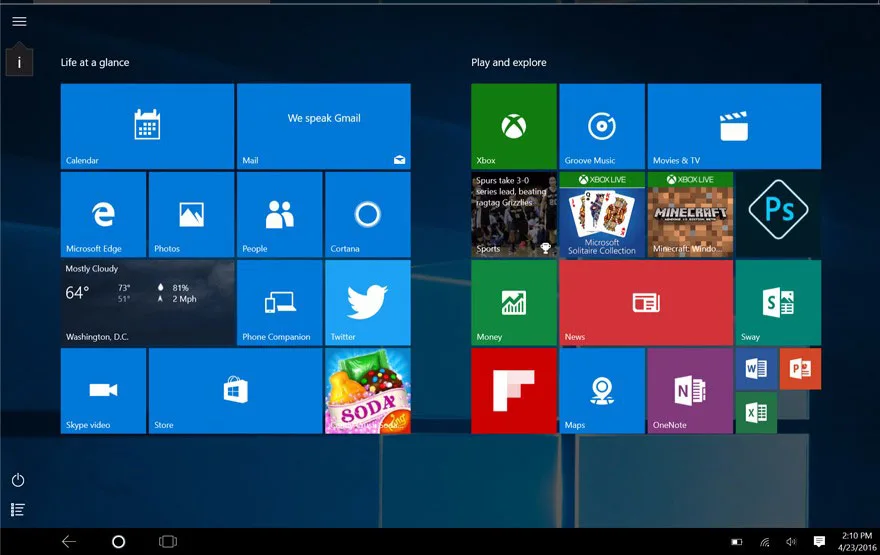Open the Xbox app tile

coord(513,126)
